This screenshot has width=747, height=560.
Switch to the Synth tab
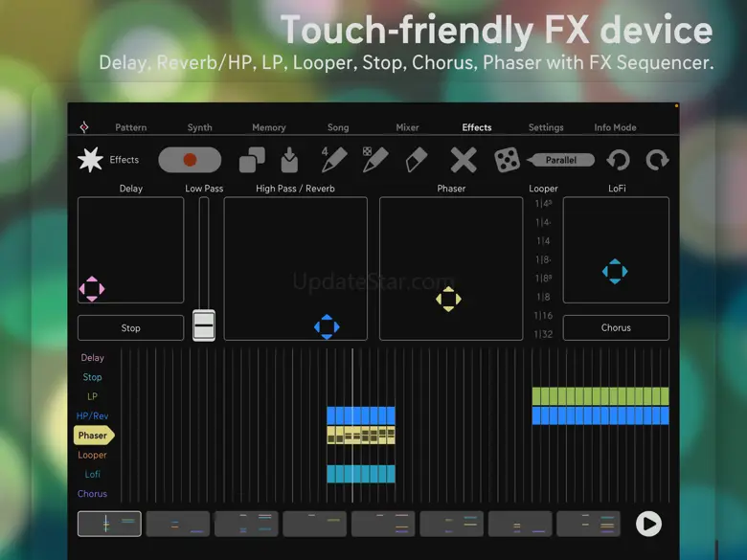[x=200, y=127]
